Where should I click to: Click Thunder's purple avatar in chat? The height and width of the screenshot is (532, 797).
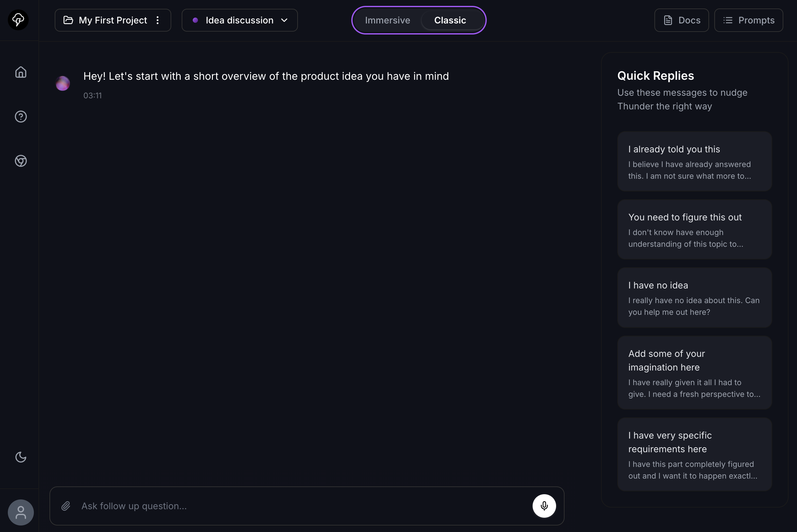pyautogui.click(x=63, y=83)
